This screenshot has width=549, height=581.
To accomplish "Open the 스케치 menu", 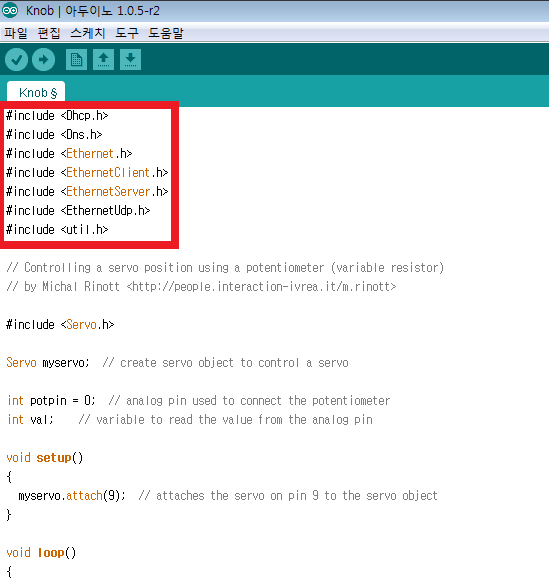I will click(x=88, y=33).
